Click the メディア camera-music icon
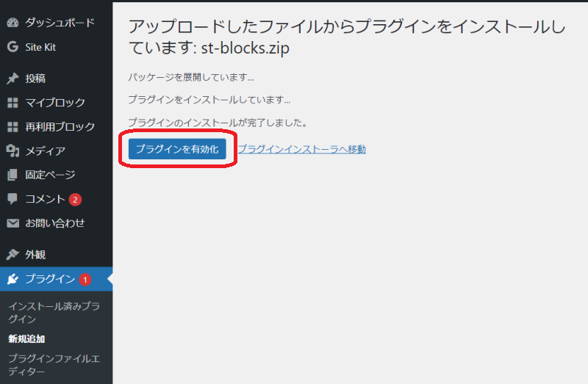This screenshot has height=384, width=588. [12, 151]
